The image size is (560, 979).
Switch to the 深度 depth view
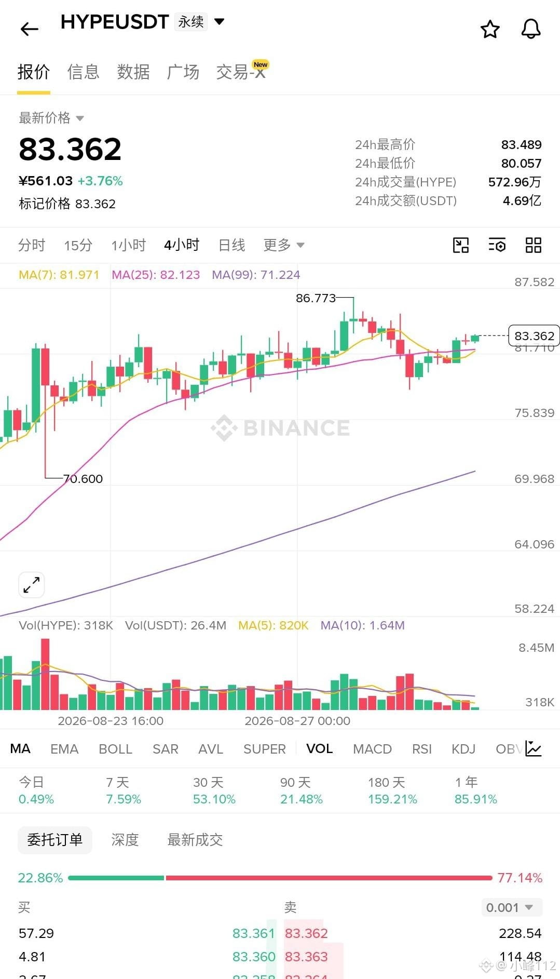click(x=125, y=840)
